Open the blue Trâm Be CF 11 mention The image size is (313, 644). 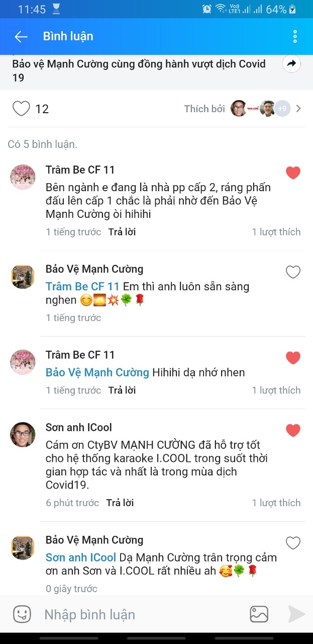pyautogui.click(x=82, y=286)
